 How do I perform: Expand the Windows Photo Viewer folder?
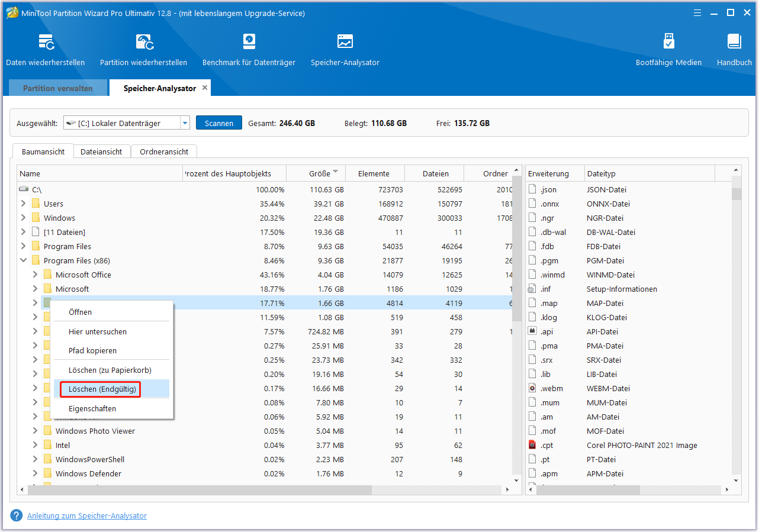(35, 431)
